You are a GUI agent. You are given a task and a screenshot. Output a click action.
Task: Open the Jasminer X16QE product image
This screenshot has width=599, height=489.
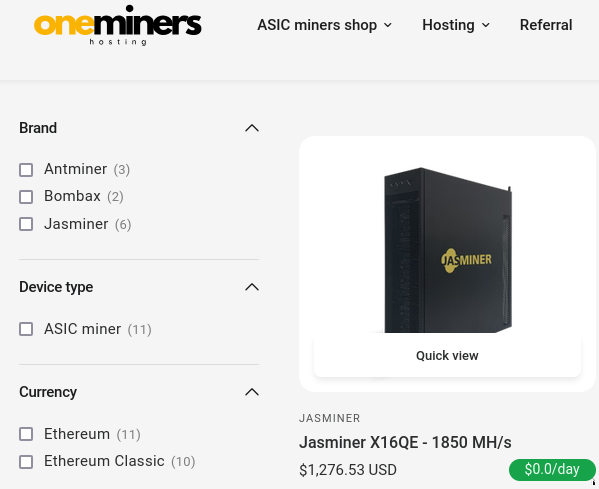[x=447, y=250]
